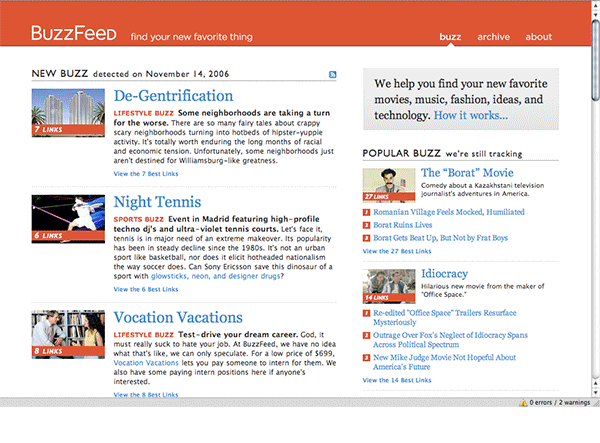Open Borat Gets Beat Up, But Not by Frat Boys

[x=440, y=238]
